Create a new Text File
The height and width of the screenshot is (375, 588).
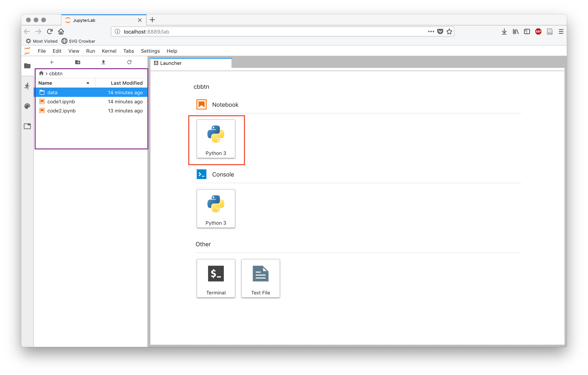coord(260,278)
